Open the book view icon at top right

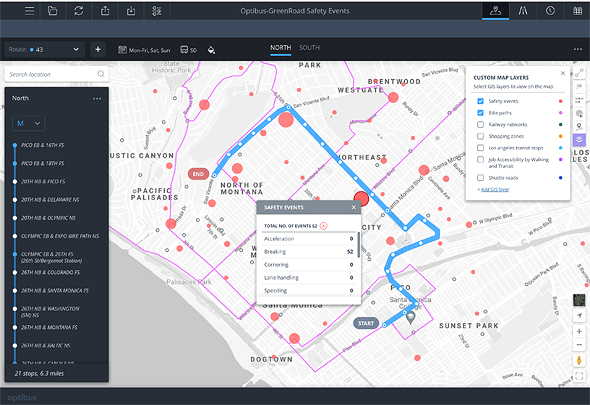(578, 11)
